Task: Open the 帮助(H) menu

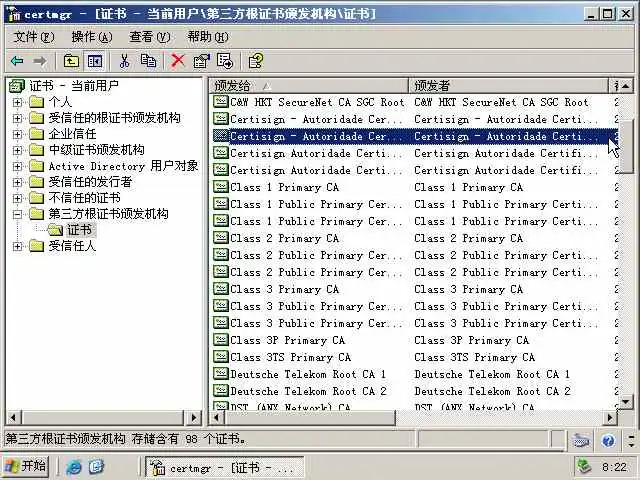Action: 208,37
